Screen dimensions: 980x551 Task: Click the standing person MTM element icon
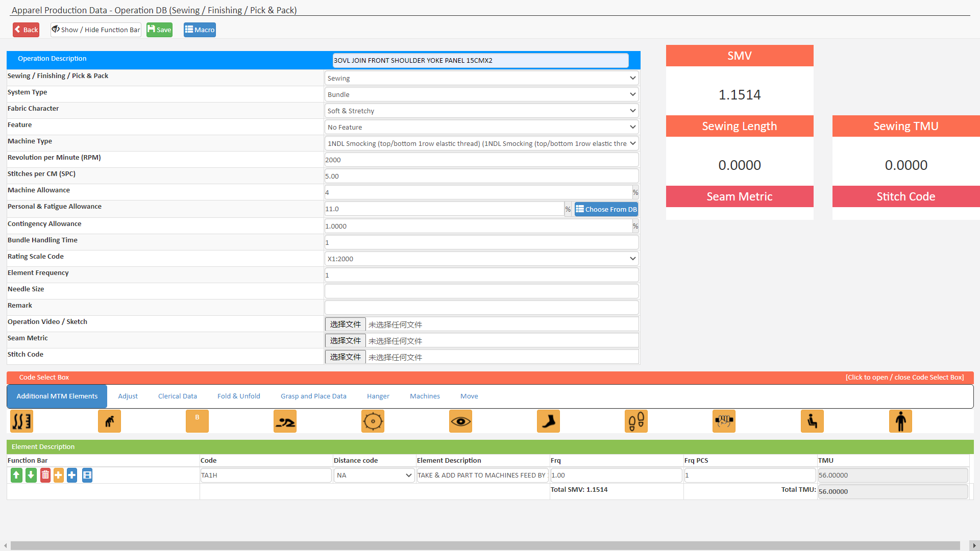900,421
